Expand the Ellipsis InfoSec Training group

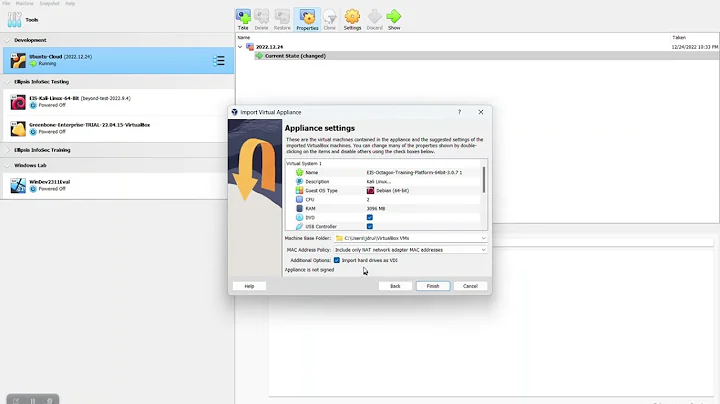tap(7, 150)
